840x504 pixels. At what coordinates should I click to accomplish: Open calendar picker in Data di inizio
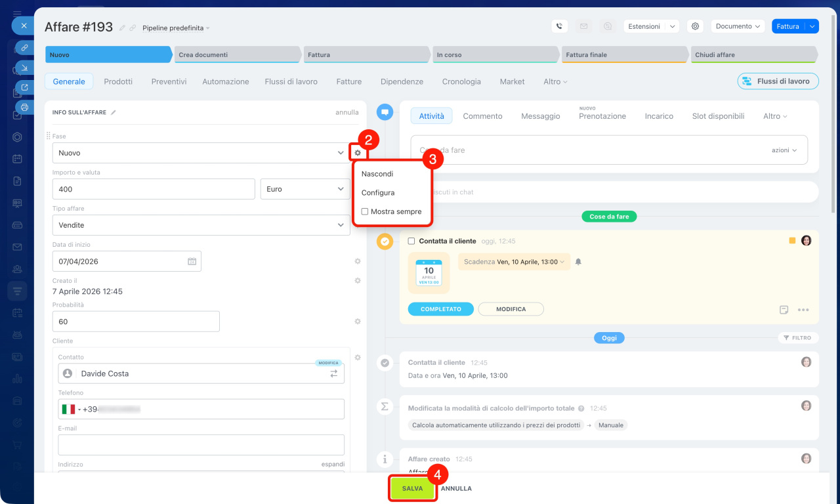coord(192,261)
